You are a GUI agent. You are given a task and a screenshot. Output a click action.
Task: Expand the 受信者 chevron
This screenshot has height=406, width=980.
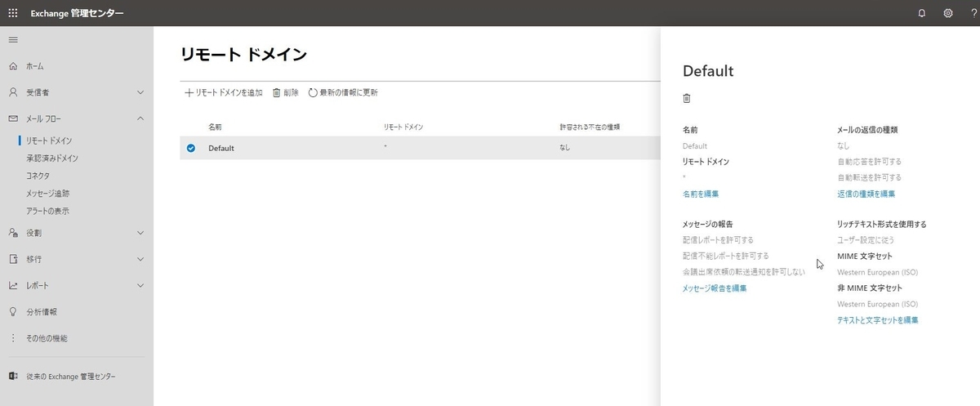click(x=140, y=92)
